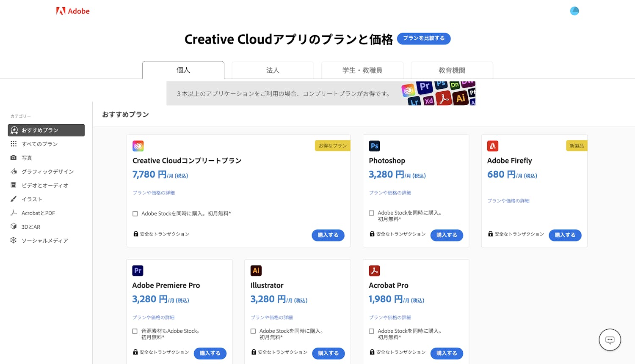635x364 pixels.
Task: Click the Acrobat Pro icon
Action: click(x=374, y=271)
